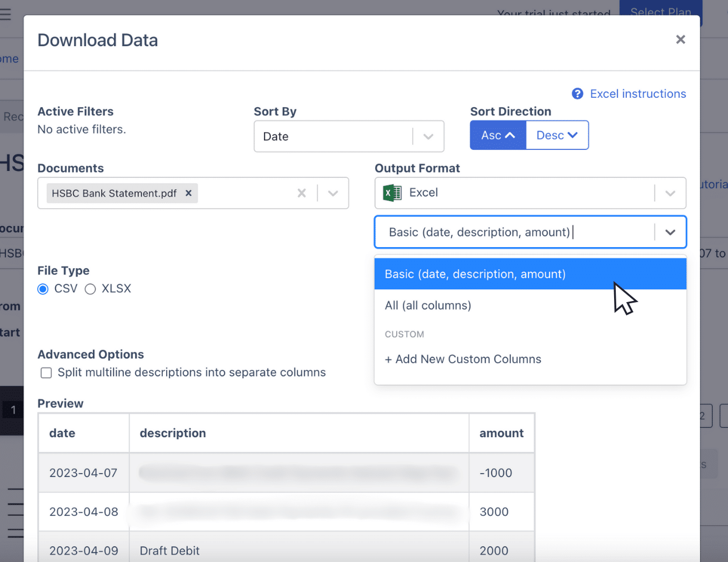Image resolution: width=728 pixels, height=562 pixels.
Task: Click the Select Plan button behind the dialog
Action: (661, 12)
